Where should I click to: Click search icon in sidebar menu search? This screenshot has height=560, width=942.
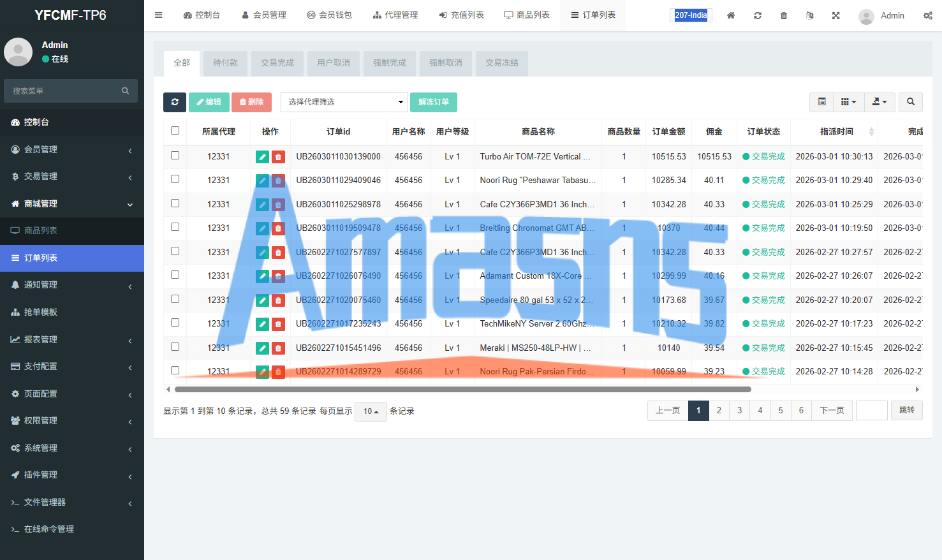pyautogui.click(x=126, y=91)
